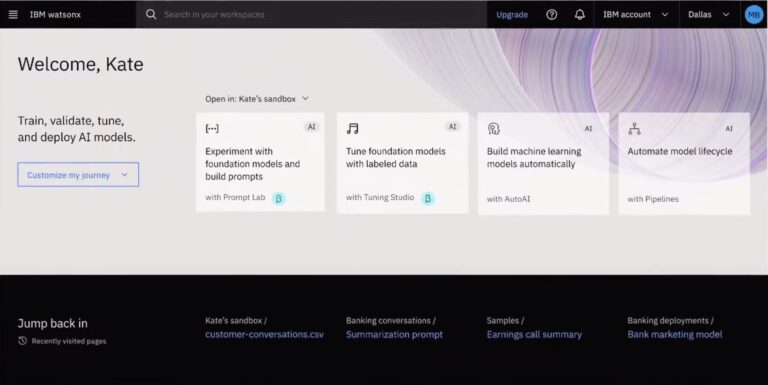Open Experiment with foundation models card
Screen dimensions: 768x385
(260, 162)
